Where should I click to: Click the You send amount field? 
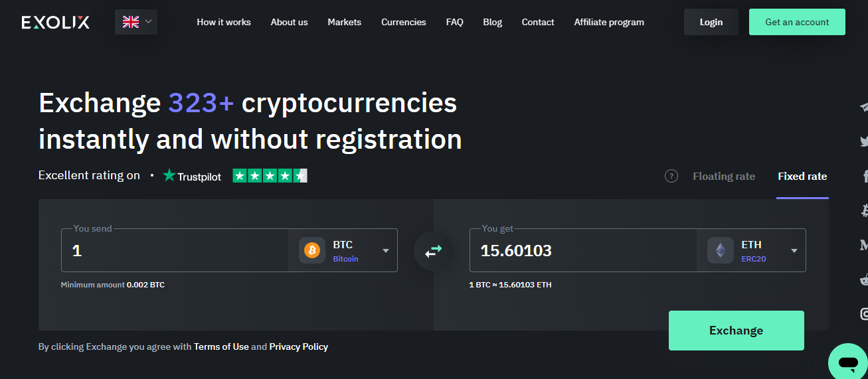(x=175, y=250)
